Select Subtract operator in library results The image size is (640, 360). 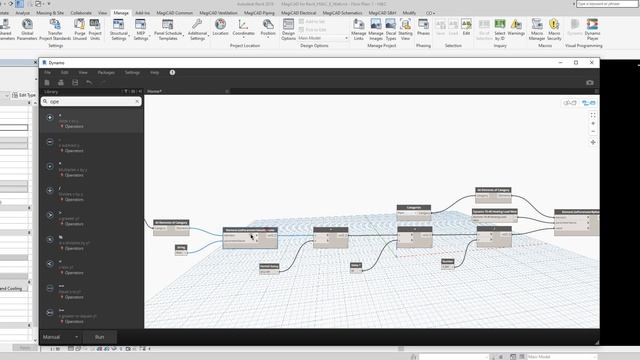92,145
